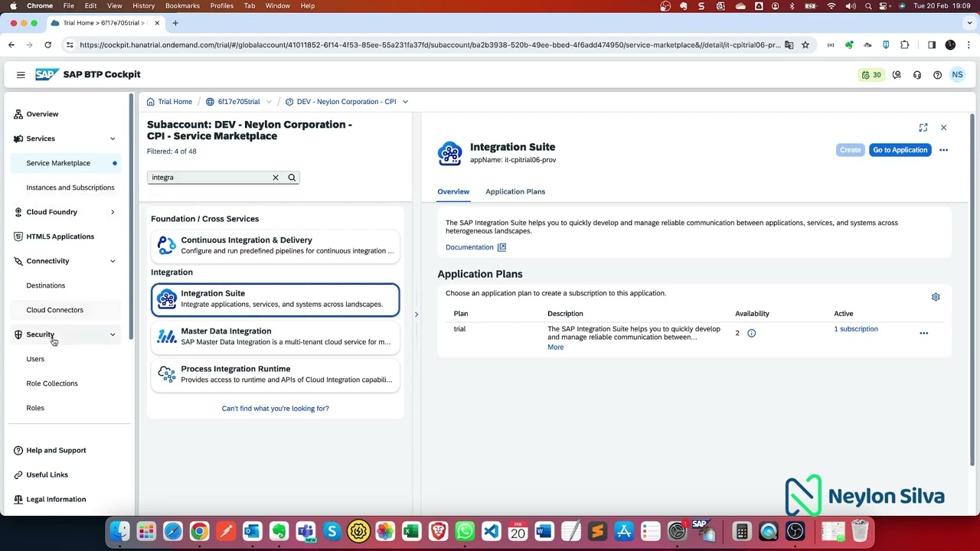Open a new Chrome tab
Screen dimensions: 980x551
(x=175, y=23)
